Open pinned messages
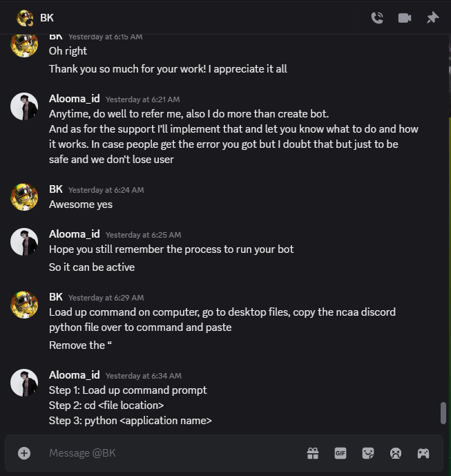This screenshot has height=476, width=451. coord(432,18)
